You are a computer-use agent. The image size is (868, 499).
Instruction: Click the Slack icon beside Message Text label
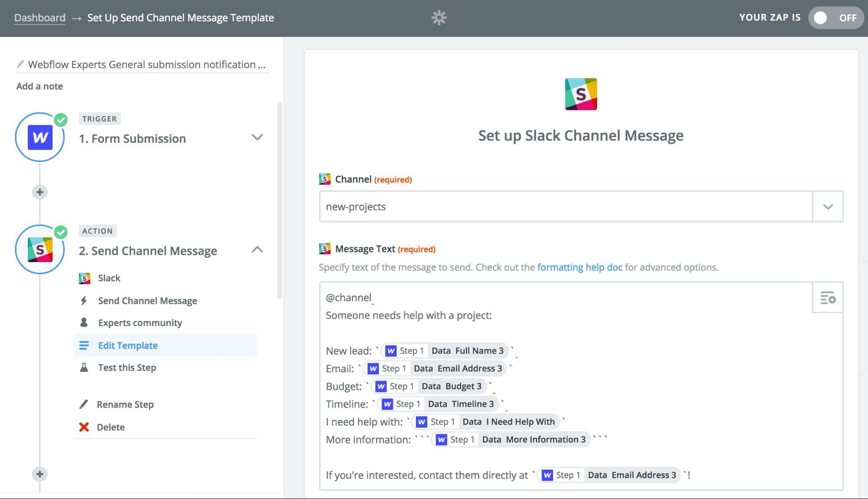[325, 249]
